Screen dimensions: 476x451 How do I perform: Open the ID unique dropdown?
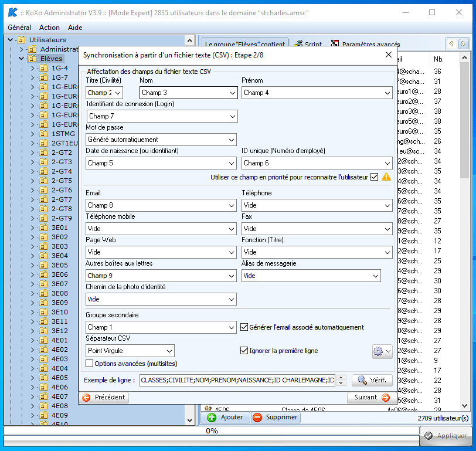click(x=317, y=163)
